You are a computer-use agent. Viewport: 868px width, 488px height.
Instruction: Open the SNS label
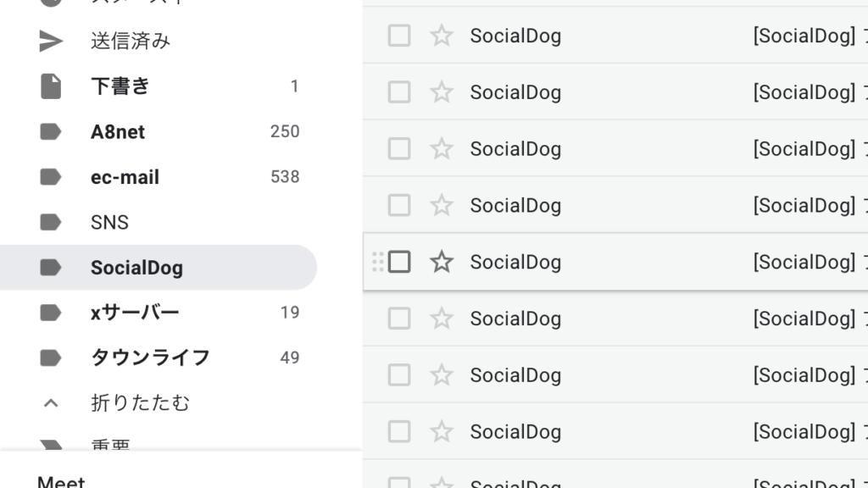click(x=109, y=223)
